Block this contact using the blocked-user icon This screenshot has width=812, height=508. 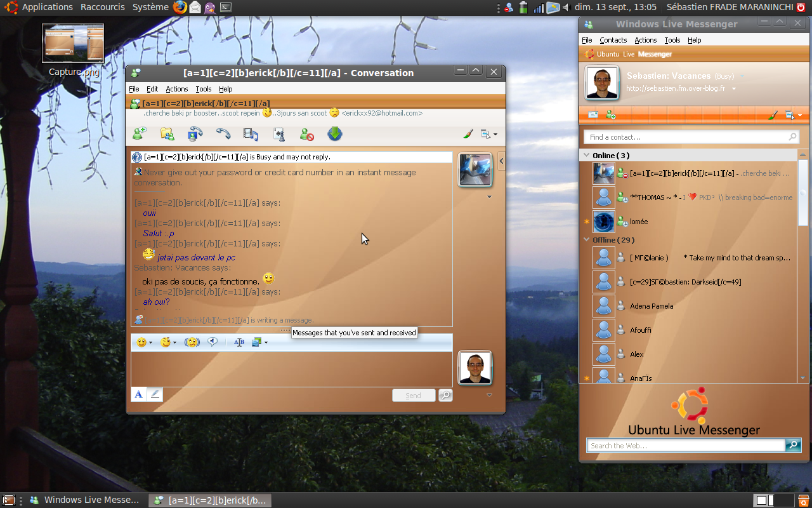[306, 134]
